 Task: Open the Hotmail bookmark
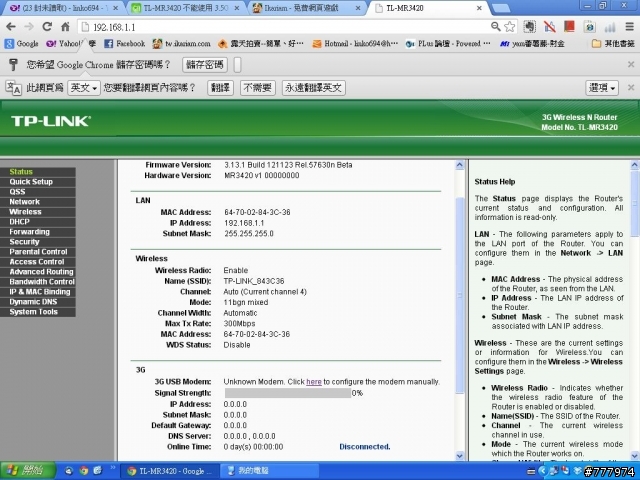(x=355, y=44)
